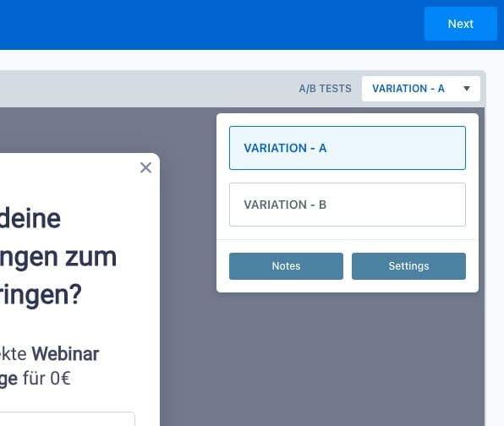Click the "für 0€" text line

47,378
